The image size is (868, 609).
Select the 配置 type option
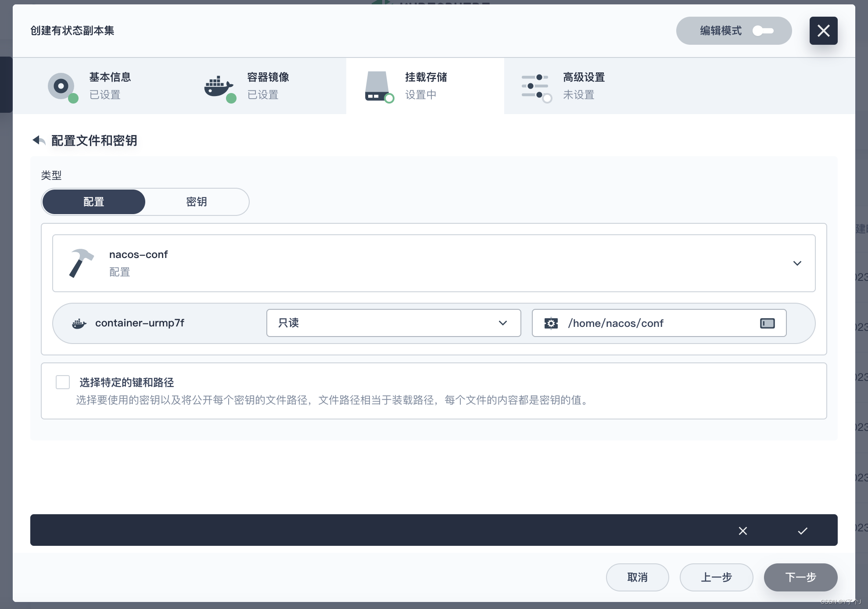click(x=93, y=202)
